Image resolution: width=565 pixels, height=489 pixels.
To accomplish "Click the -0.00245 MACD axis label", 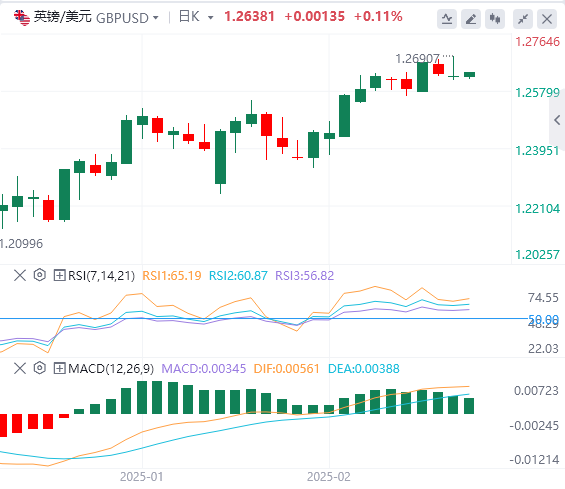I will point(534,426).
